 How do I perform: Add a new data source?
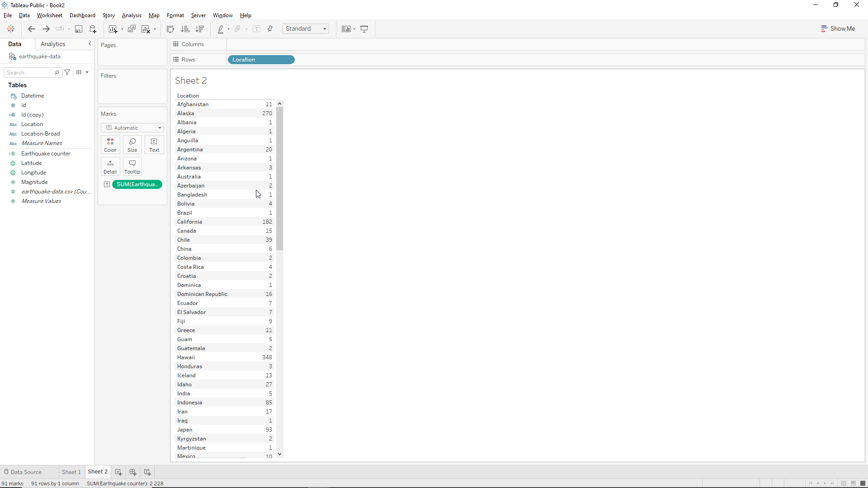93,29
